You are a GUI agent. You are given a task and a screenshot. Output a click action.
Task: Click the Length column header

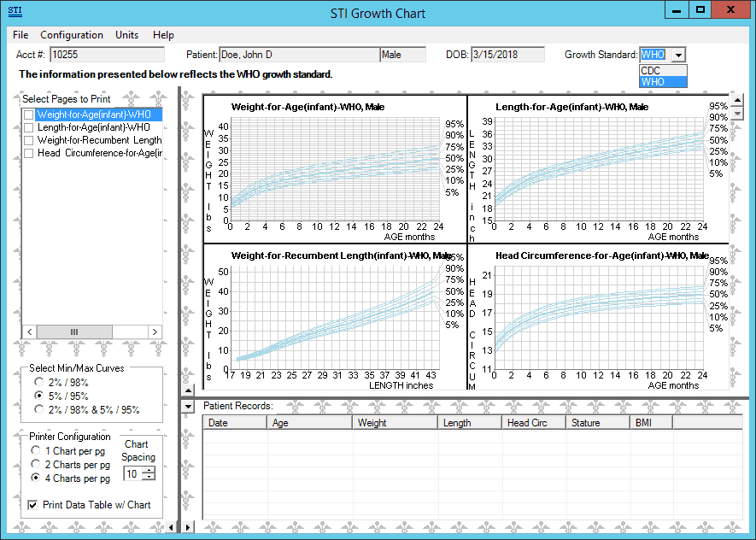click(470, 423)
